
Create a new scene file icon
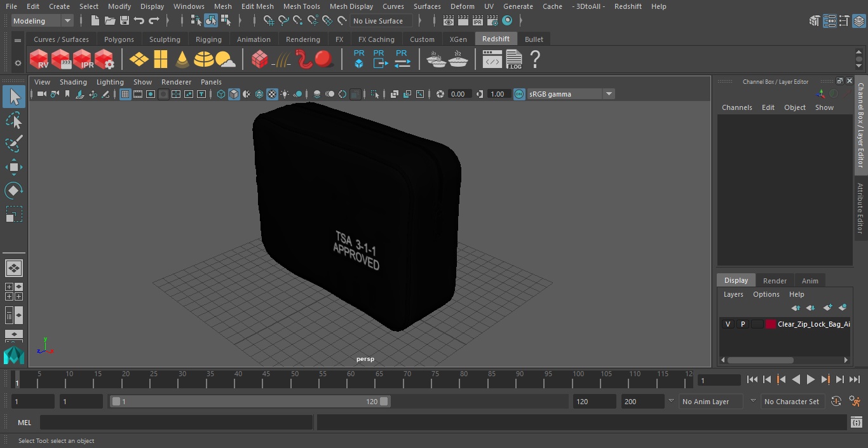95,21
